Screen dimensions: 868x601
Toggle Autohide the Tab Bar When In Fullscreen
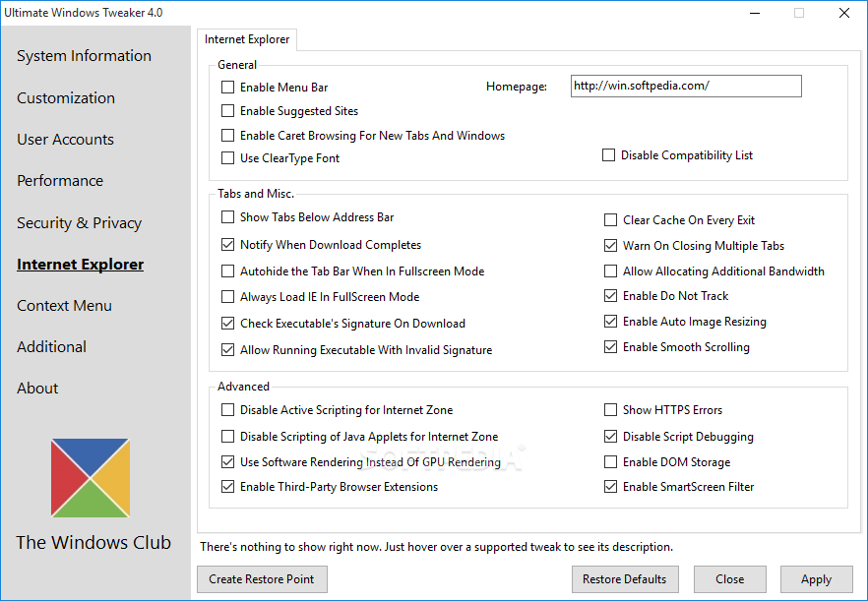coord(227,271)
